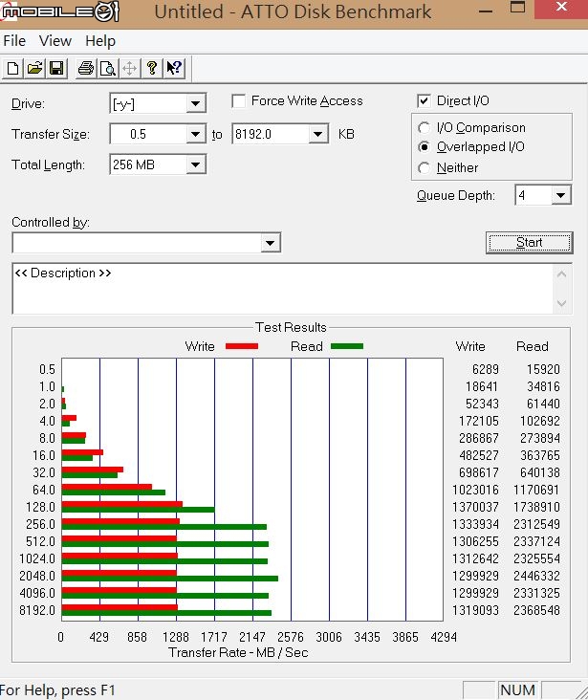Viewport: 588px width, 700px height.
Task: Click the write value 1319093
Action: [475, 610]
